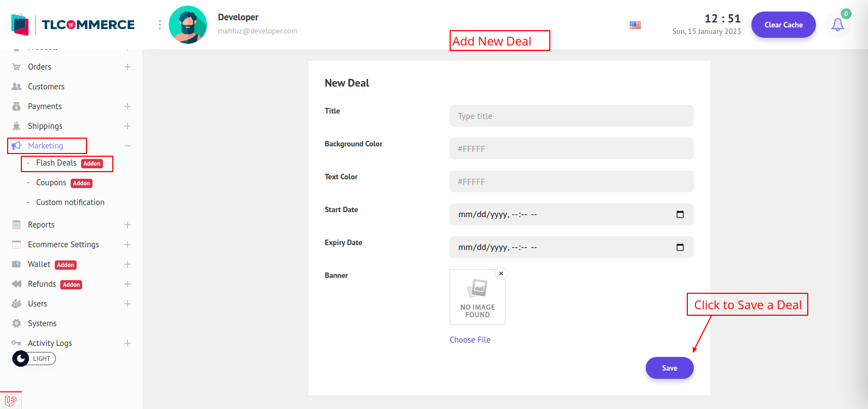Open the US flag language selector
Viewport: 868px width, 409px height.
pyautogui.click(x=635, y=25)
